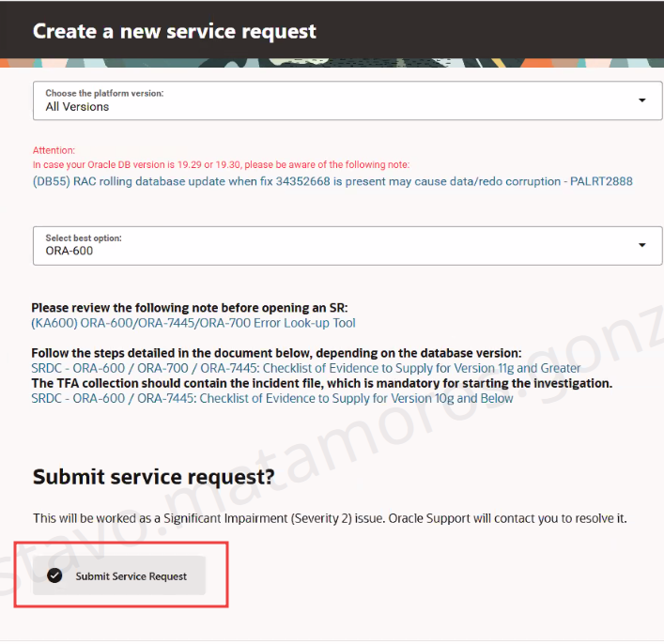664x644 pixels.
Task: Open SRDC checklist for Version 11g and Greater
Action: (x=306, y=368)
